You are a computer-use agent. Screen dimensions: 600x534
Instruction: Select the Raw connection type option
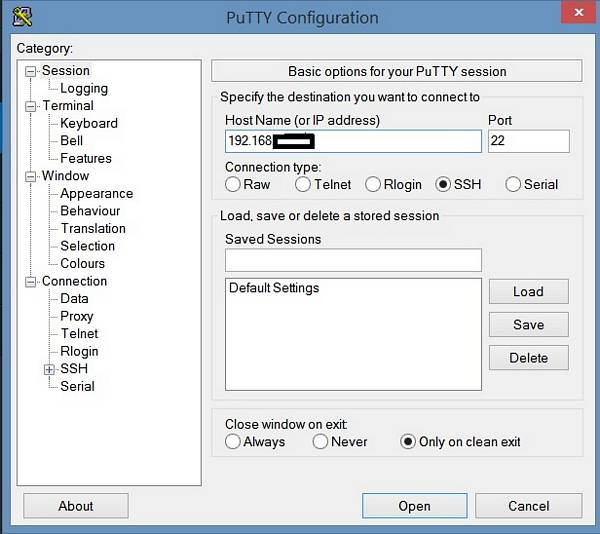point(233,184)
